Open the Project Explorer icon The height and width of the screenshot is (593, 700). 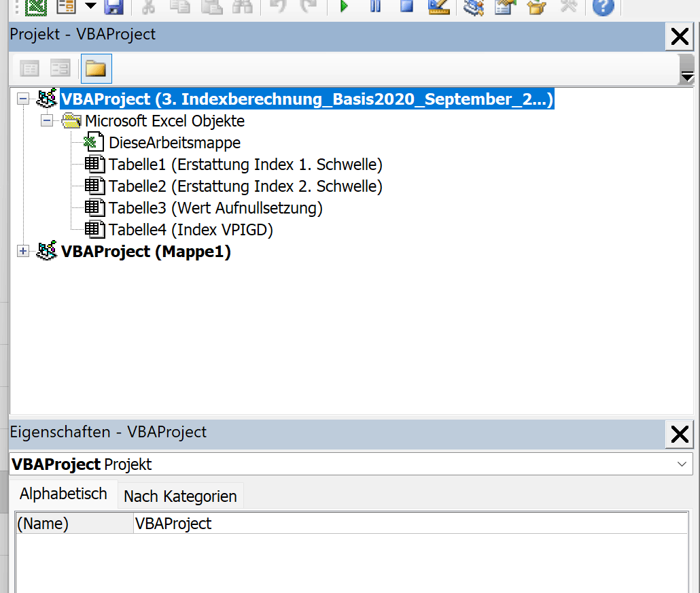[x=474, y=7]
